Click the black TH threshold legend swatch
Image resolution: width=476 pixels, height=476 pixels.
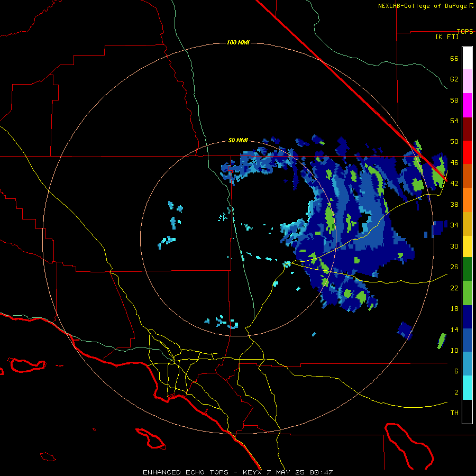[x=467, y=411]
